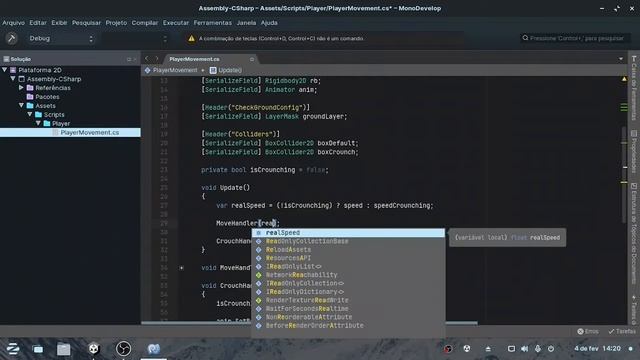Screen dimensions: 640x360
Task: Select RenderTextureReadWrite completion item
Action: coord(348,300)
